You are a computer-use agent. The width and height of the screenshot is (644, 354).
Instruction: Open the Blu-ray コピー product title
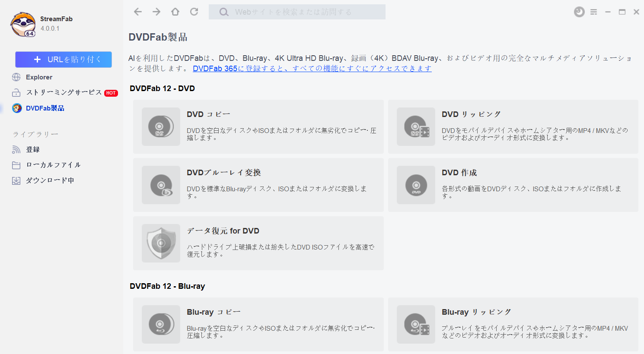(214, 312)
